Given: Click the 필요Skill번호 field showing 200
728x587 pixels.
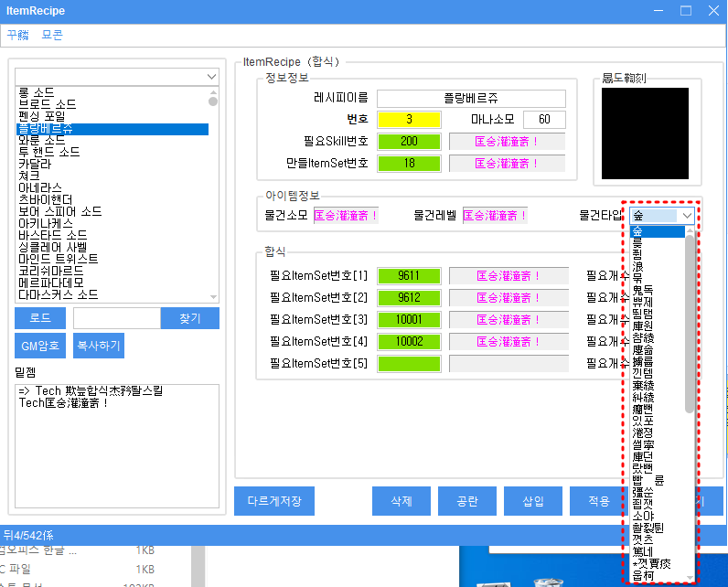Looking at the screenshot, I should pos(409,141).
